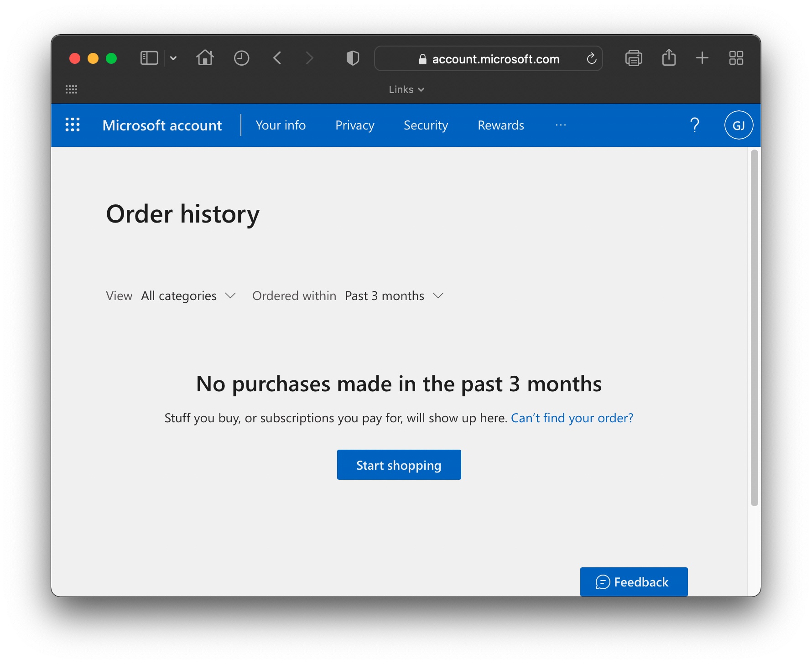
Task: Expand the Links favorites bar folder
Action: point(406,89)
